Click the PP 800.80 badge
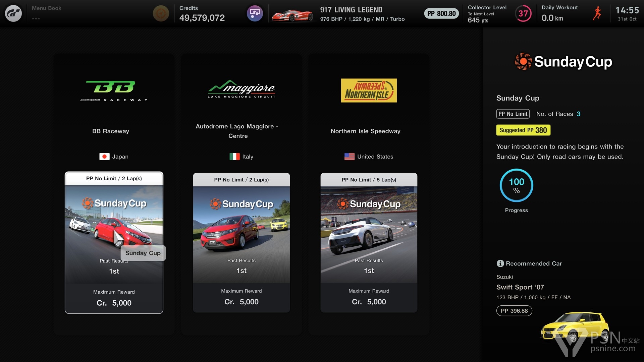Screen dimensions: 644x362 pos(441,13)
